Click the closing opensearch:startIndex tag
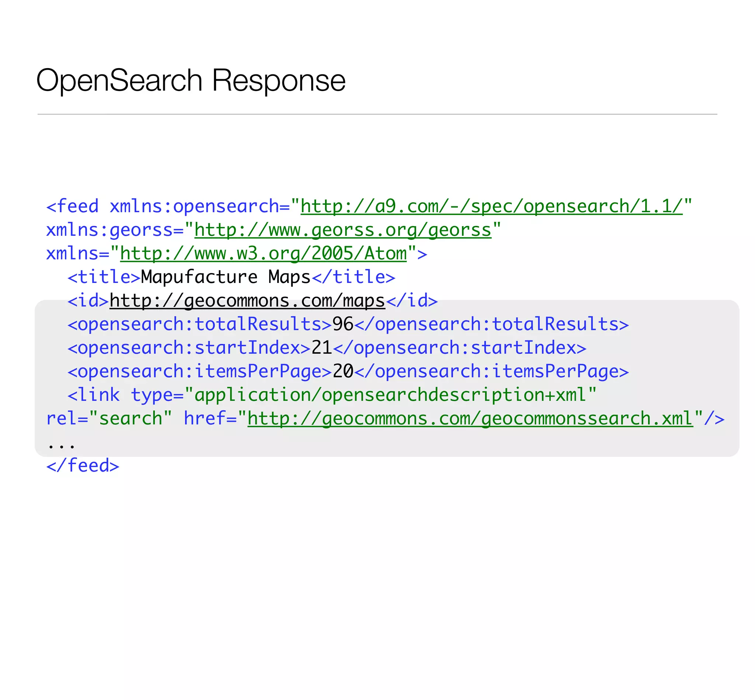Image resolution: width=755 pixels, height=700 pixels. click(459, 348)
